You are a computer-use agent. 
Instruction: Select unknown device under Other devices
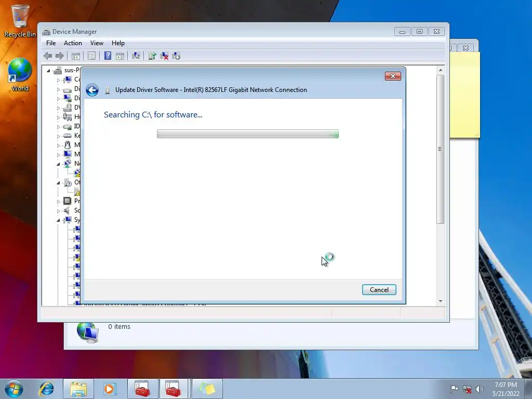click(77, 192)
